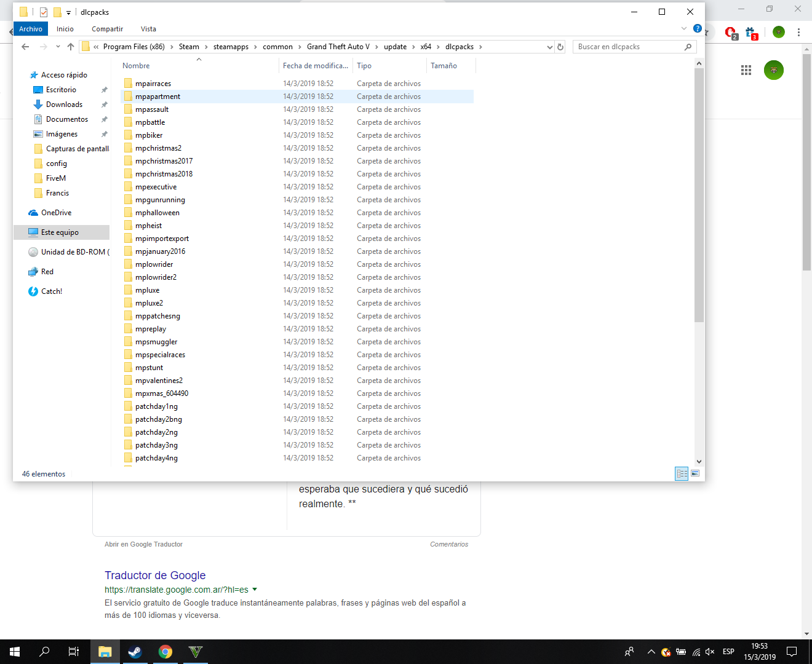Open Windows Start menu

[x=15, y=652]
